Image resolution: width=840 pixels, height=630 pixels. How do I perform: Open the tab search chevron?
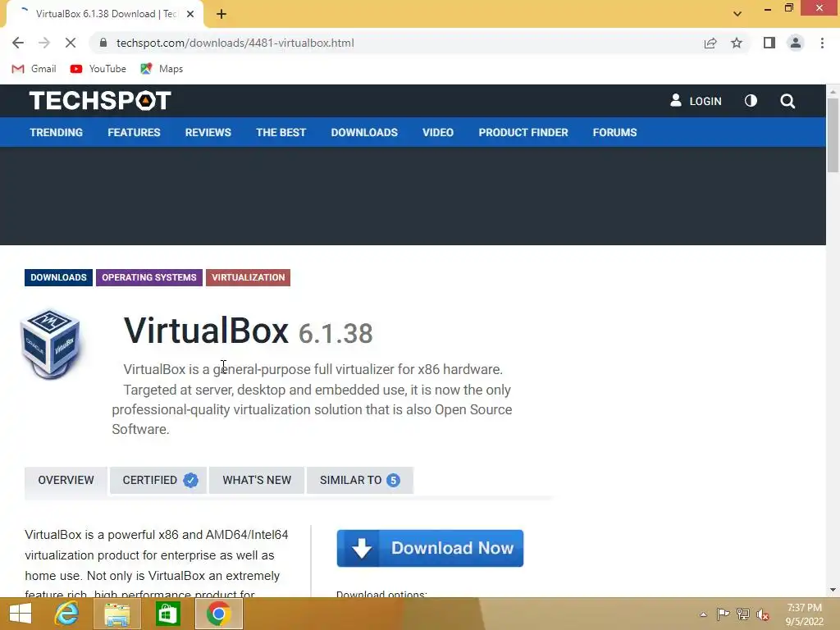[737, 14]
